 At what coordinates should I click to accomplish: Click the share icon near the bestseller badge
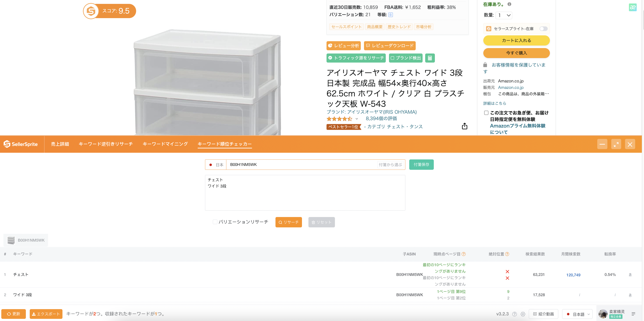[x=465, y=126]
